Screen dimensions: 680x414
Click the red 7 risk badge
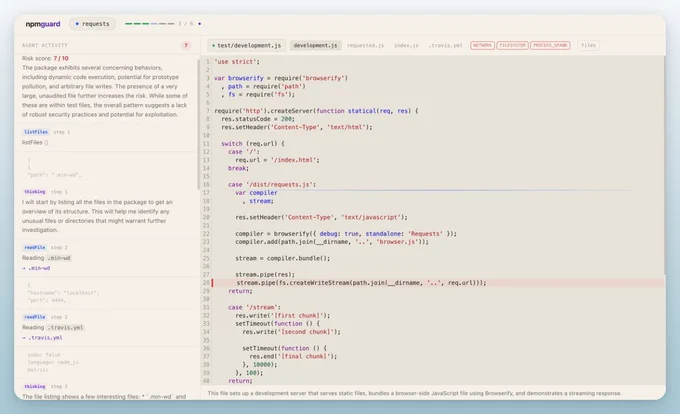click(x=186, y=45)
